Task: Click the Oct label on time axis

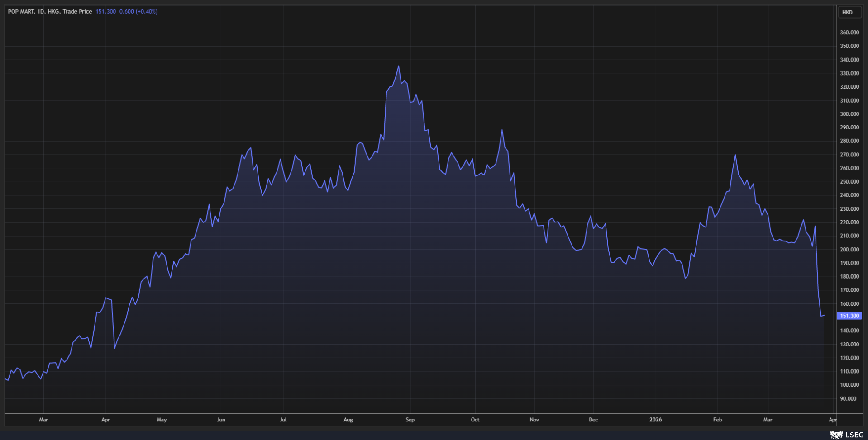Action: coord(475,420)
